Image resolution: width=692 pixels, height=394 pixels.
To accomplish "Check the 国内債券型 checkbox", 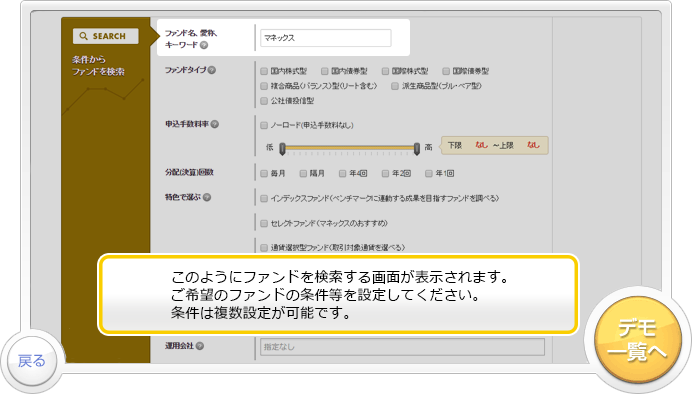I will pyautogui.click(x=325, y=71).
